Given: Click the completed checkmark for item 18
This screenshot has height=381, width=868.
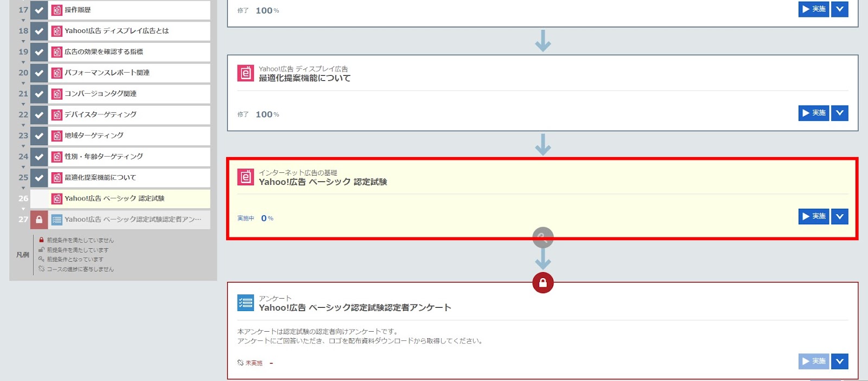Looking at the screenshot, I should (x=39, y=31).
